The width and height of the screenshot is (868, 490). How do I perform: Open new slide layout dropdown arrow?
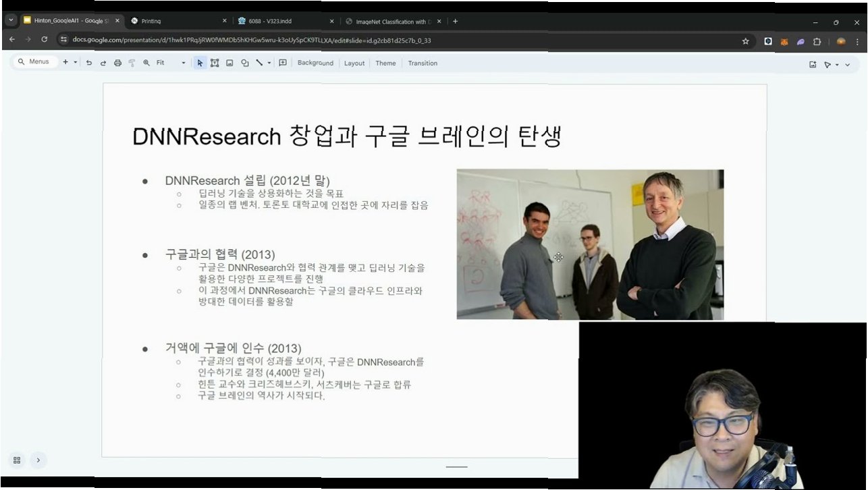[x=75, y=62]
